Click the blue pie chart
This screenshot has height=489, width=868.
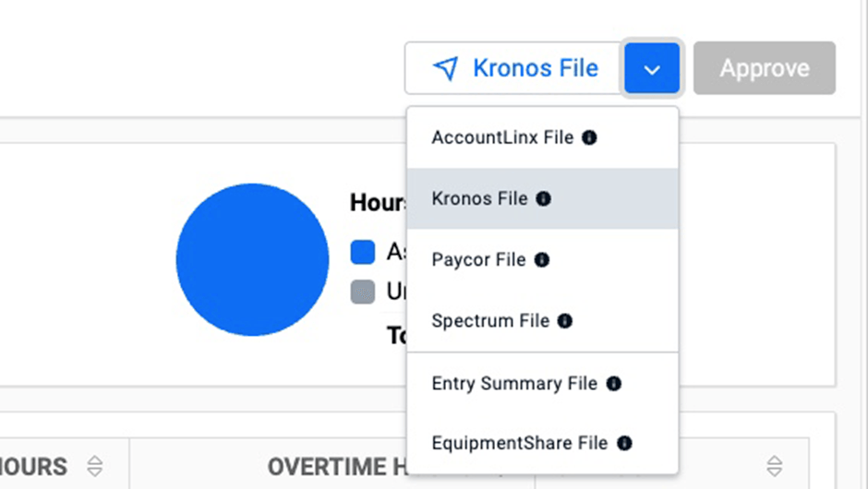tap(252, 259)
